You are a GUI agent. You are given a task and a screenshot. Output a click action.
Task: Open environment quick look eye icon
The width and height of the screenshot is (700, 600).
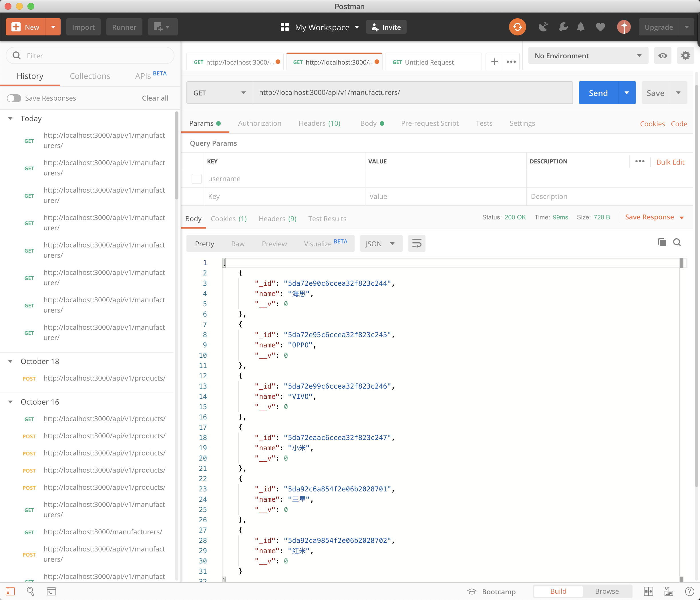pyautogui.click(x=662, y=56)
